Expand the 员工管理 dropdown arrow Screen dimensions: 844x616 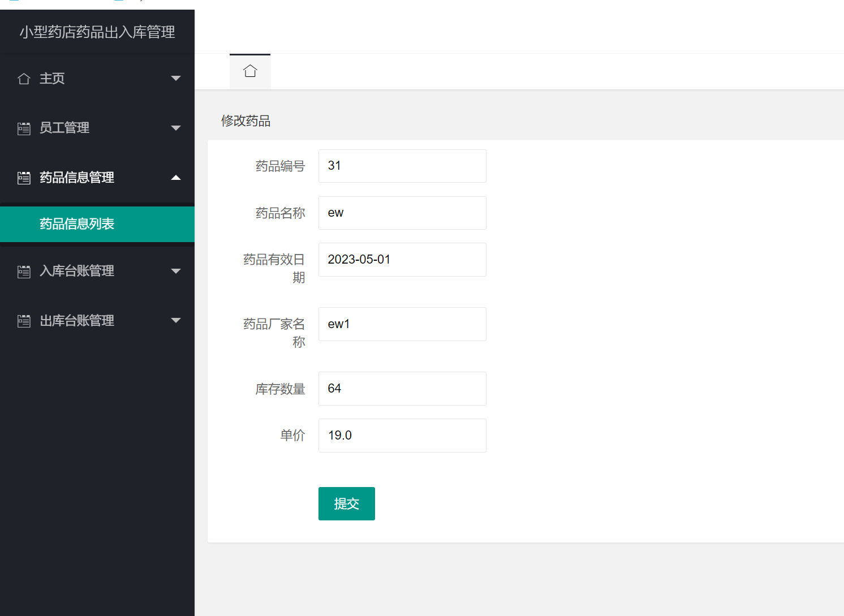point(176,128)
